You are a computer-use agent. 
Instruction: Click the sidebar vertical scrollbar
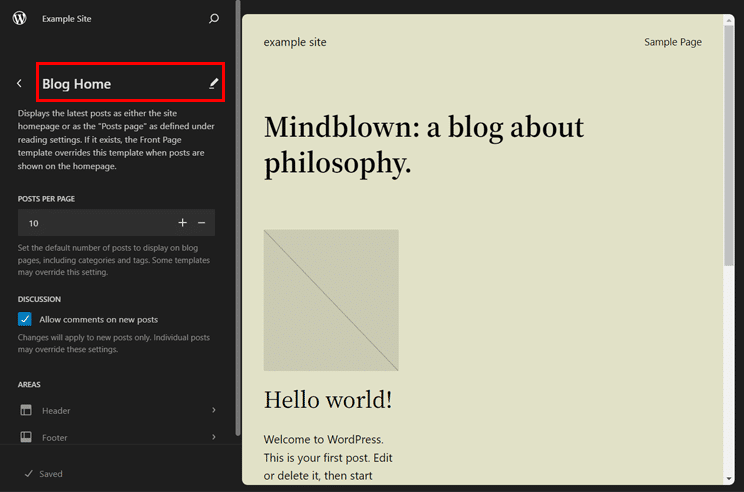[238, 218]
